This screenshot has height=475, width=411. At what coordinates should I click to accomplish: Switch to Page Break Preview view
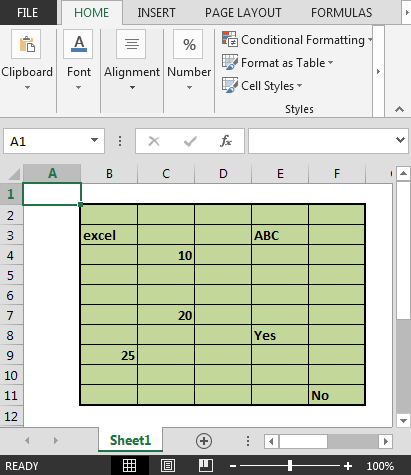point(206,465)
